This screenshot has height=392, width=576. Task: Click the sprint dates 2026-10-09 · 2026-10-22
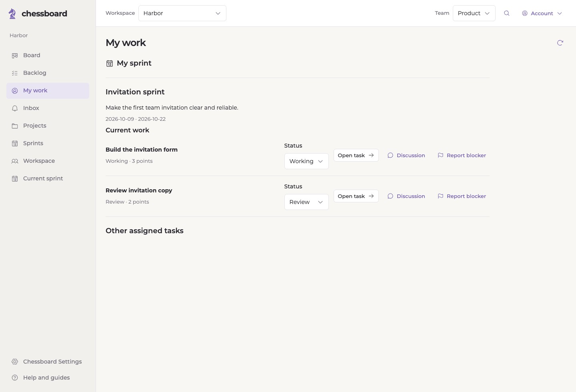point(136,119)
